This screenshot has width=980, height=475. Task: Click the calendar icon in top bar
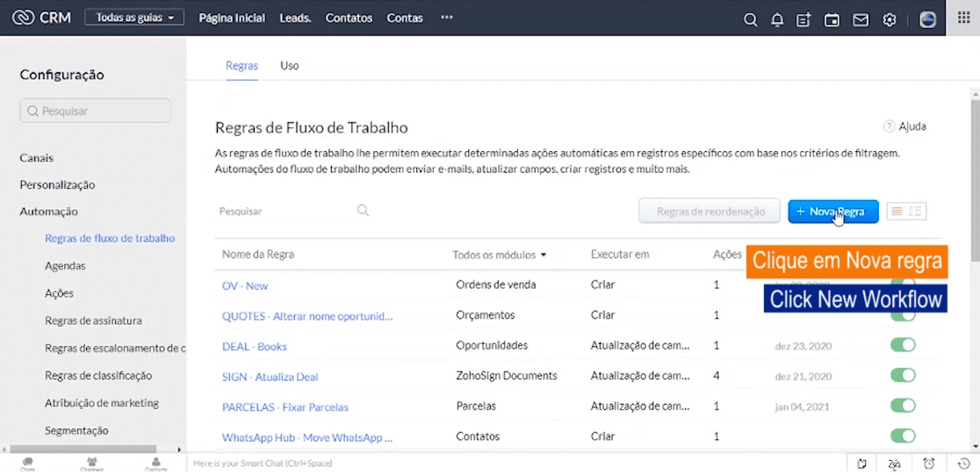832,19
